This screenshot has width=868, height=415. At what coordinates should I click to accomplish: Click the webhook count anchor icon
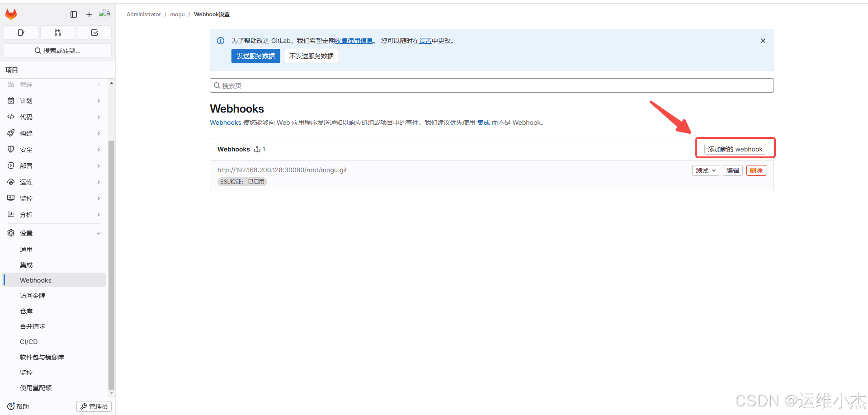tap(257, 149)
